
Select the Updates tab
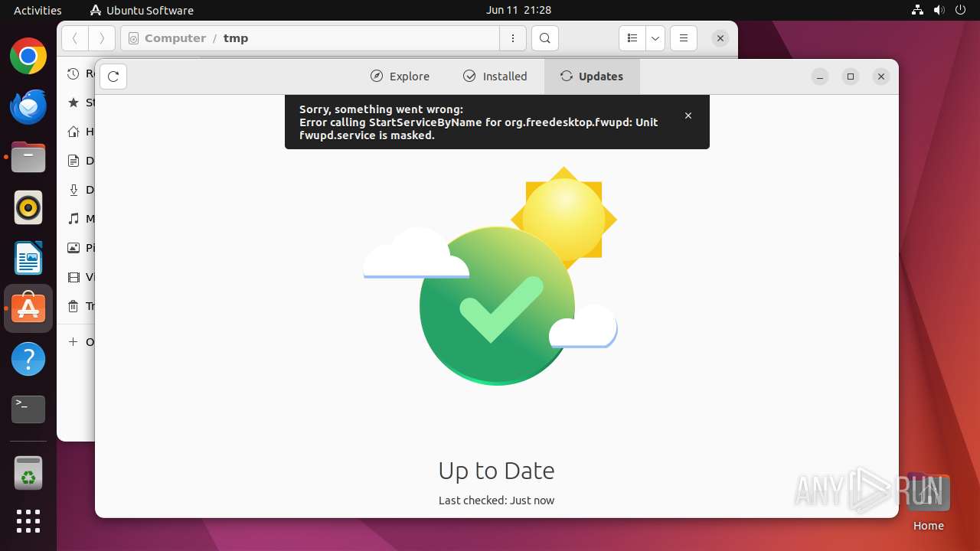coord(592,77)
